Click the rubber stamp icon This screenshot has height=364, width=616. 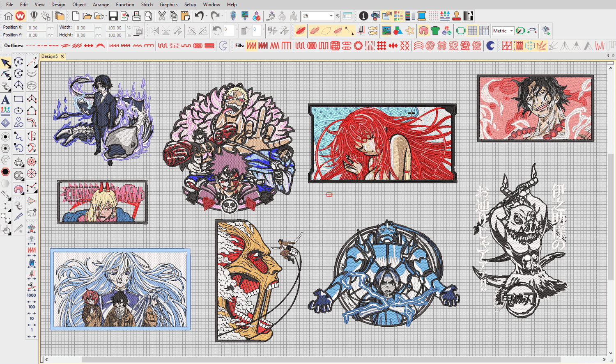tap(456, 16)
